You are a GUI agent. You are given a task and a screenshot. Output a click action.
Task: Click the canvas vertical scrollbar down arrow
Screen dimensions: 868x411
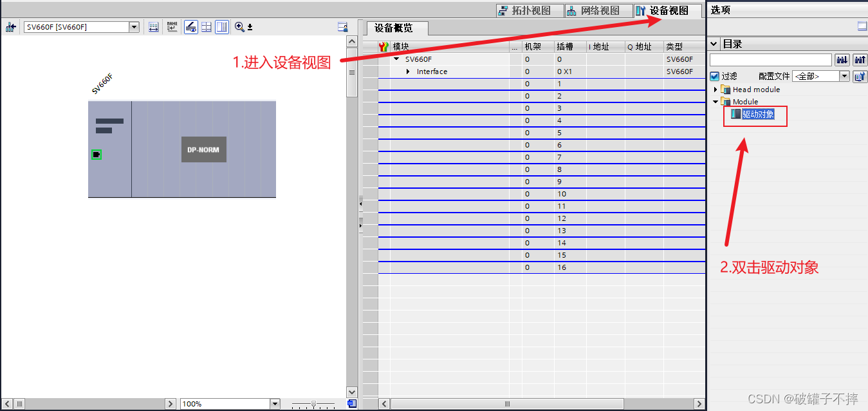tap(352, 392)
